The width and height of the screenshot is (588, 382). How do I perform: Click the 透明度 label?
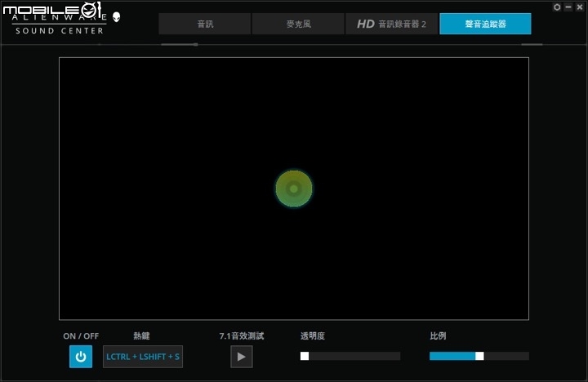click(x=312, y=336)
